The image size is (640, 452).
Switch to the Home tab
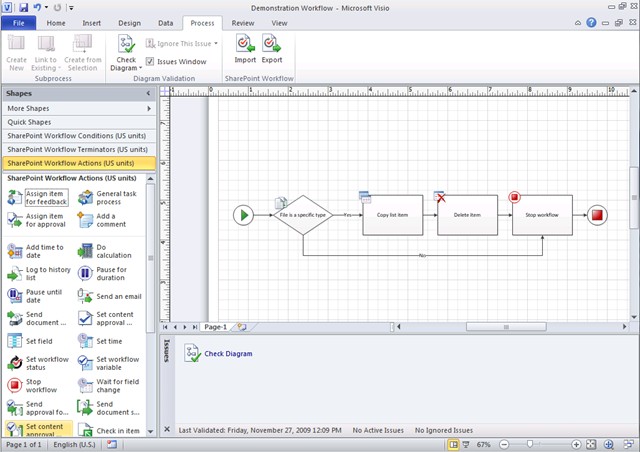pos(56,23)
